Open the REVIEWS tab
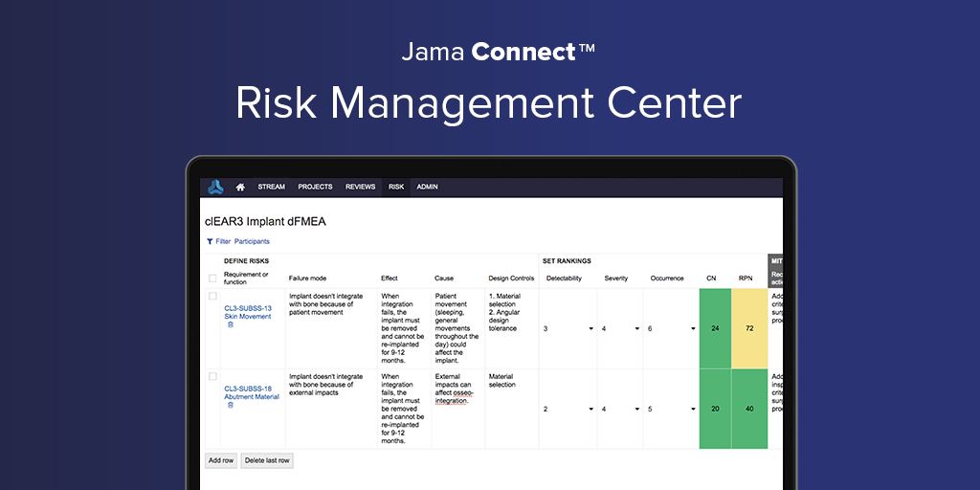 (x=360, y=187)
